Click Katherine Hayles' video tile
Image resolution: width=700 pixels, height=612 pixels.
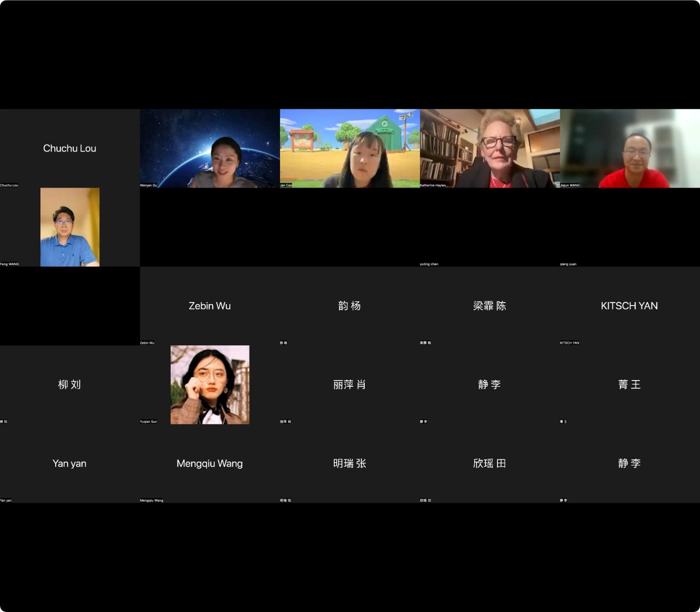(489, 148)
